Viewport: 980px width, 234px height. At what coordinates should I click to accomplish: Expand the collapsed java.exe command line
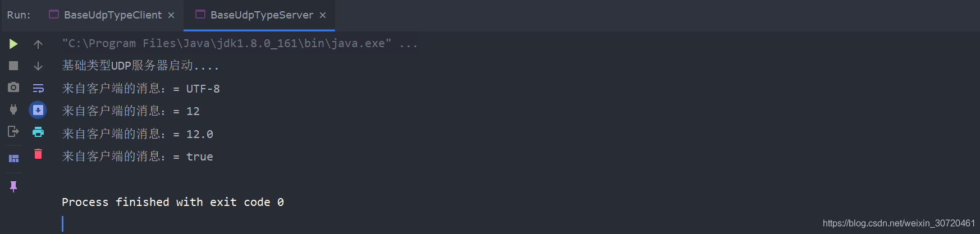coord(409,44)
